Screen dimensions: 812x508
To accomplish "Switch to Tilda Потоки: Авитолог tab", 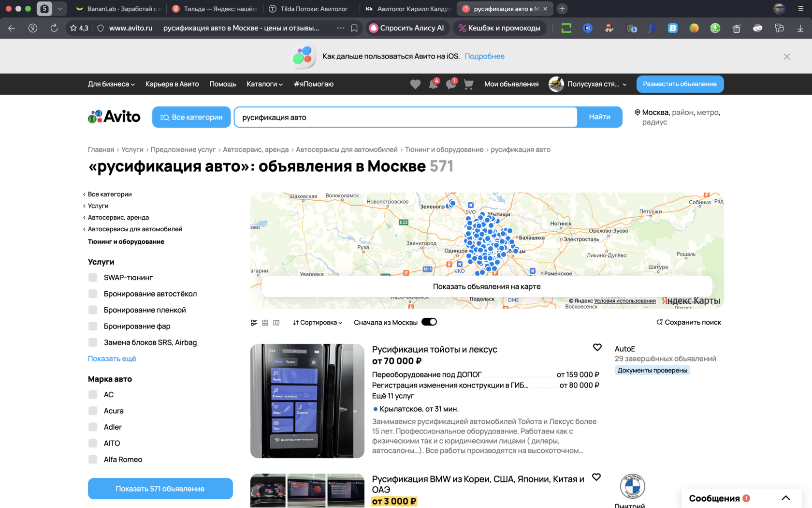I will click(312, 9).
